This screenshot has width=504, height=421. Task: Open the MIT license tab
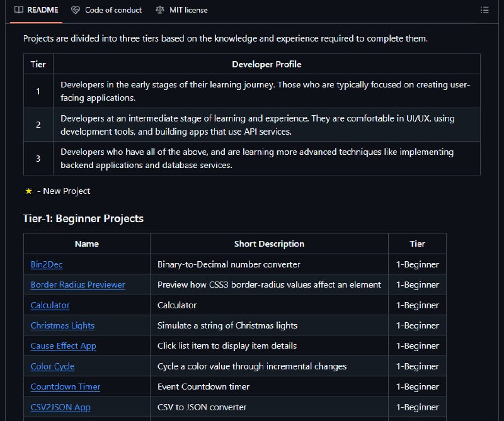pyautogui.click(x=181, y=10)
